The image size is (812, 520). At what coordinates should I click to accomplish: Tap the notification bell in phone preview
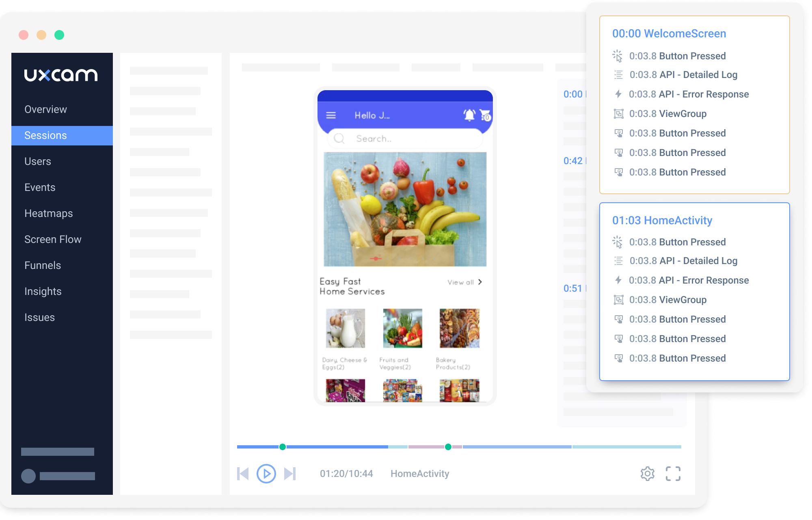469,115
